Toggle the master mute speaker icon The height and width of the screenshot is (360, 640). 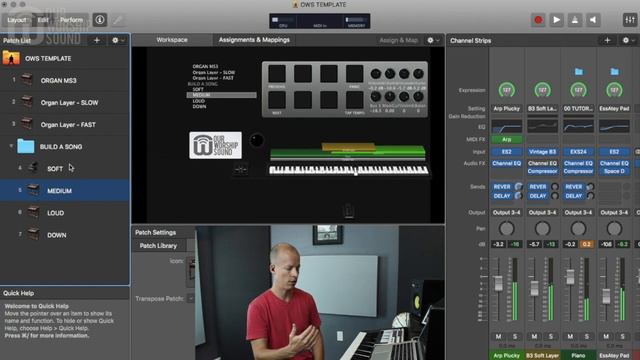[x=593, y=20]
